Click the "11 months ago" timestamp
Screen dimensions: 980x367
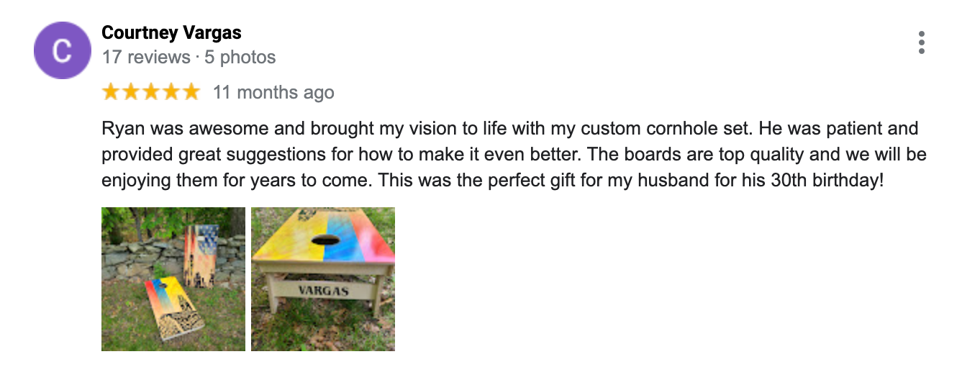click(x=273, y=93)
